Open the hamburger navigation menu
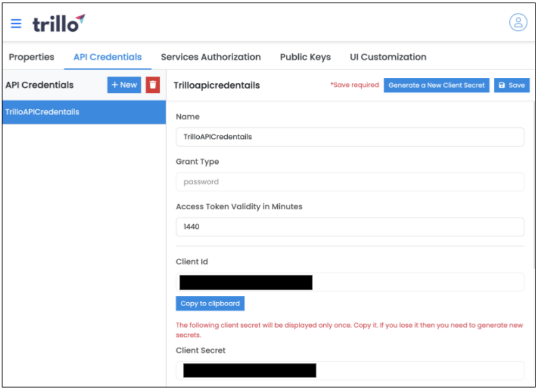This screenshot has height=392, width=537. 16,24
